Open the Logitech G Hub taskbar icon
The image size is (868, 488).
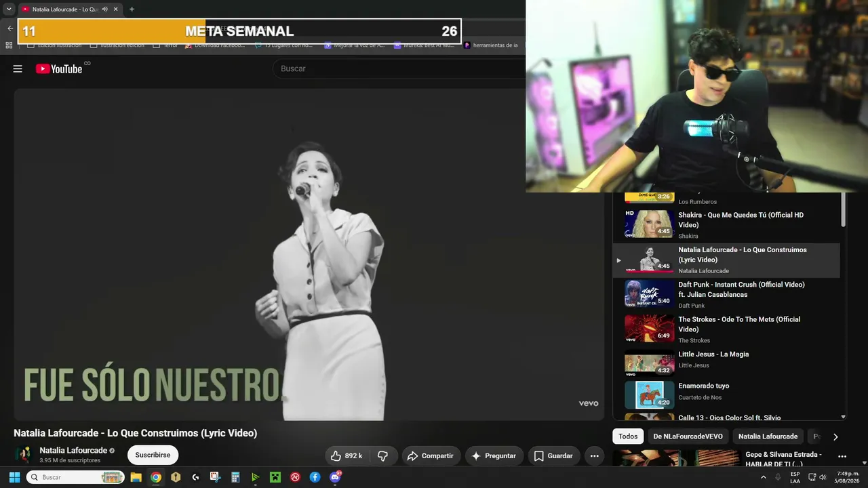point(195,477)
